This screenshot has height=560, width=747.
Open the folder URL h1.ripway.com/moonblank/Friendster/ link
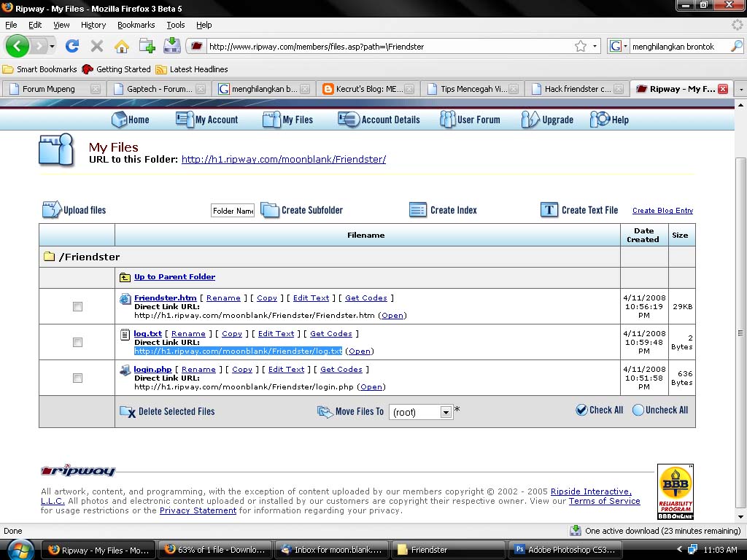tap(284, 160)
